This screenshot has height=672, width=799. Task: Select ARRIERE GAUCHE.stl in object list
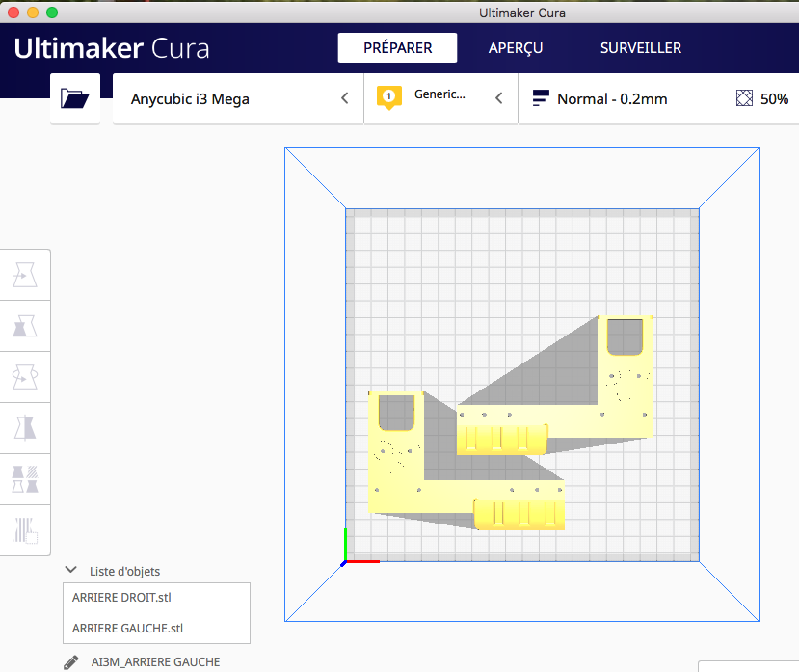[156, 629]
